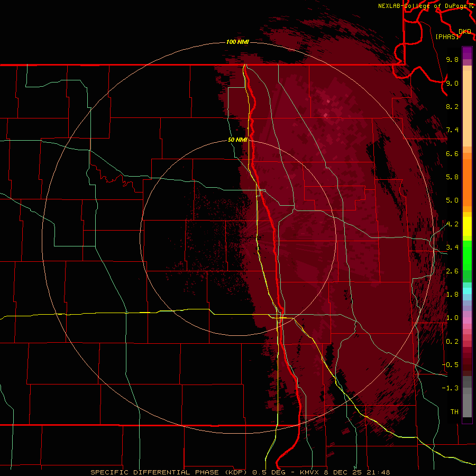Click the -0.5 color scale value

click(450, 365)
